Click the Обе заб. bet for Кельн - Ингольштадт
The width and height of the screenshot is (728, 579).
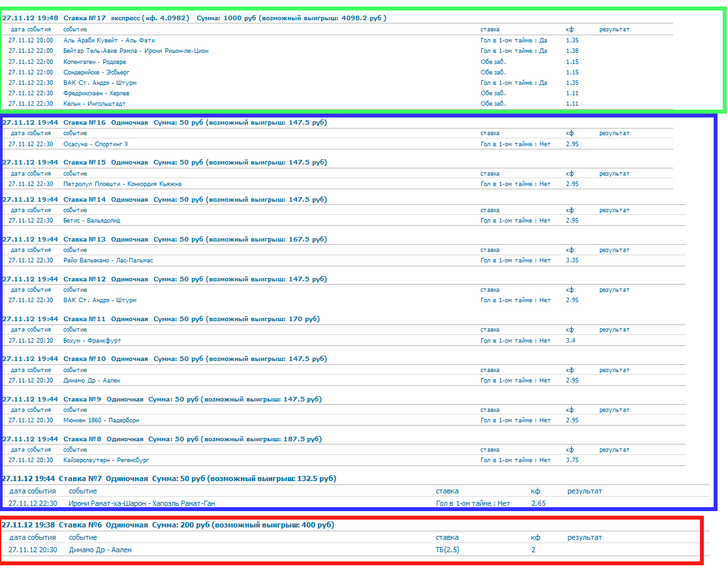[493, 104]
